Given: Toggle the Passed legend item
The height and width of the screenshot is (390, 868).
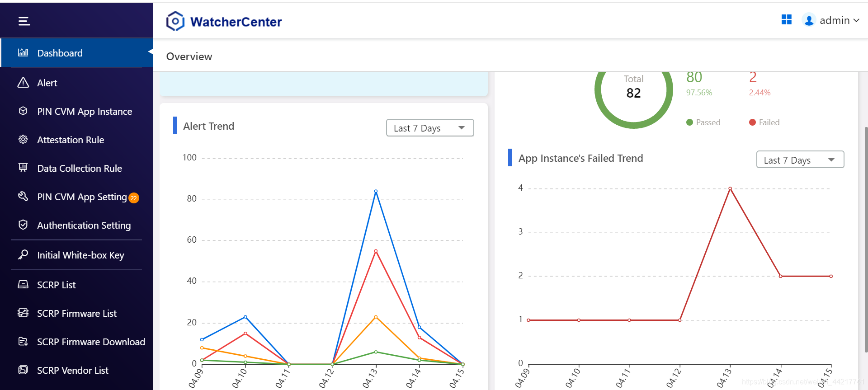Looking at the screenshot, I should click(x=703, y=122).
